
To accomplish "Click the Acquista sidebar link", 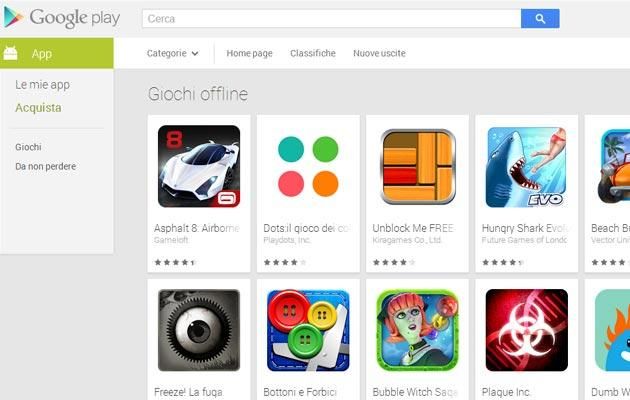I will tap(38, 108).
